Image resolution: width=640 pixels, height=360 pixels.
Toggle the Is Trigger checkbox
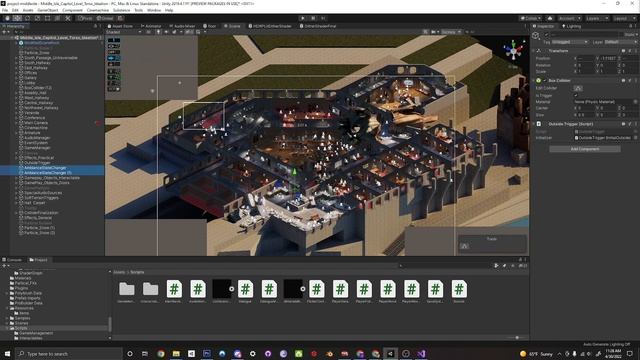(576, 95)
